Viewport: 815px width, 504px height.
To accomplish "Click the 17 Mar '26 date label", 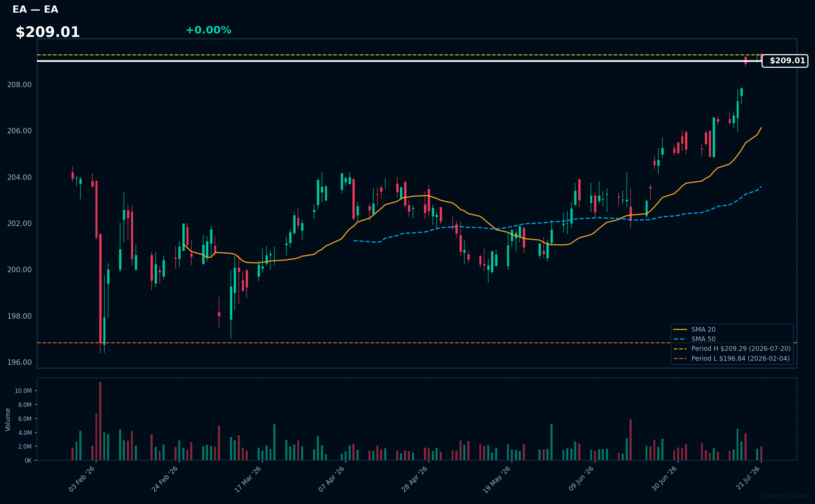I will click(248, 479).
